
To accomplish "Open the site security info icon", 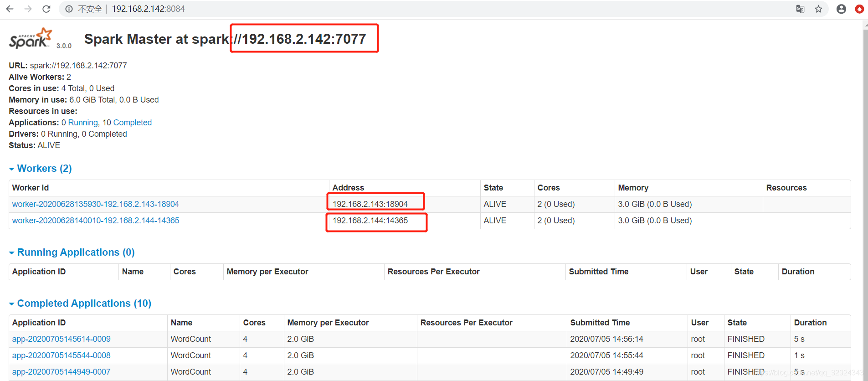I will click(x=69, y=9).
